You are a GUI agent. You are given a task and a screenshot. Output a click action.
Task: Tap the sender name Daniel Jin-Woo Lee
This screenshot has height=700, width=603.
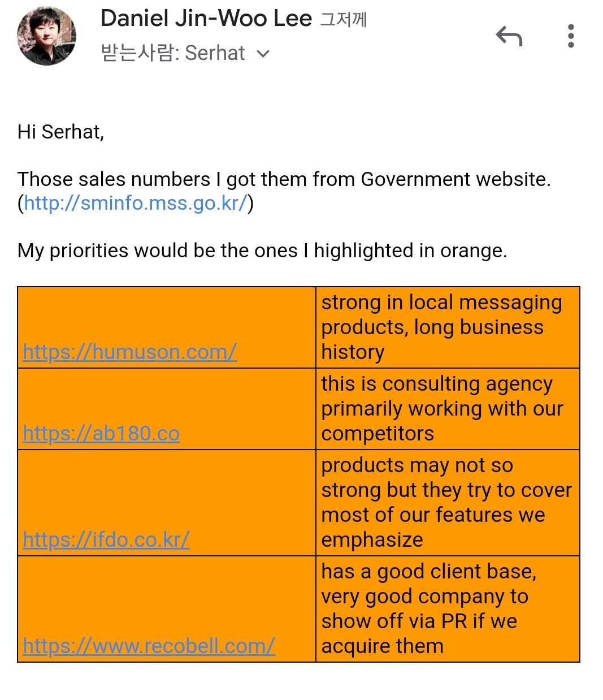point(206,19)
